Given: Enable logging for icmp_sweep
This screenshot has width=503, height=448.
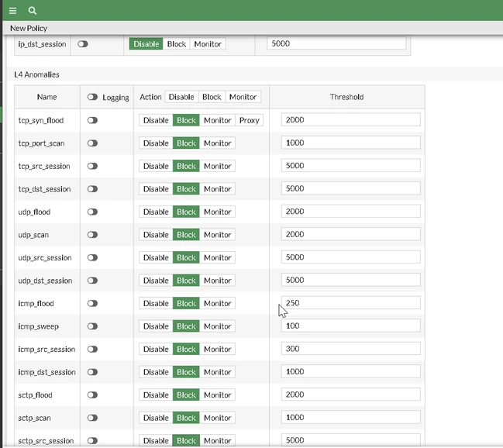Looking at the screenshot, I should click(92, 326).
